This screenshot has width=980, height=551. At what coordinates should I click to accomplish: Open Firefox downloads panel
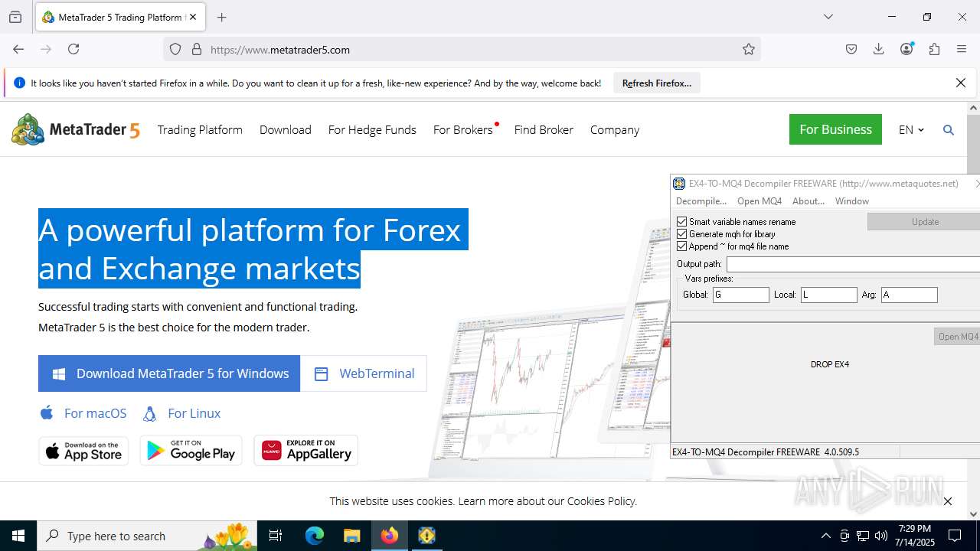pos(879,49)
